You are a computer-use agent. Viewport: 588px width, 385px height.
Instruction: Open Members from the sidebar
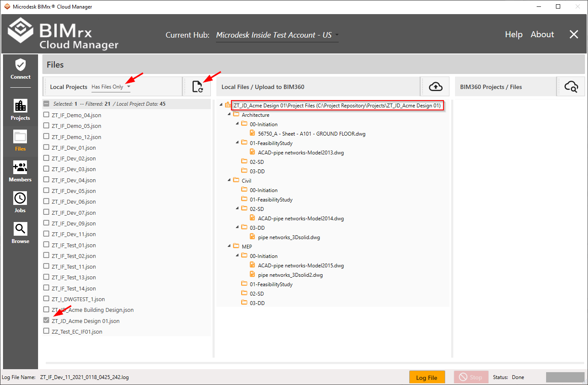(x=20, y=171)
